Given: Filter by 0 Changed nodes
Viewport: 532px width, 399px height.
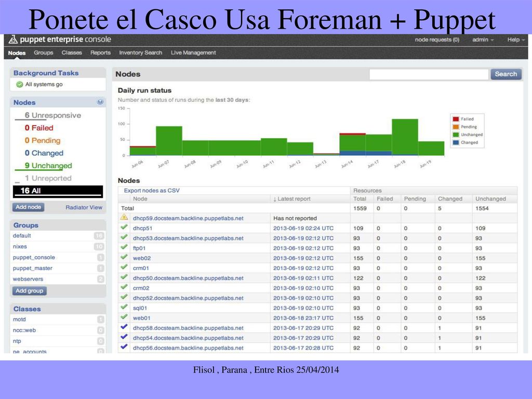Looking at the screenshot, I should point(44,153).
